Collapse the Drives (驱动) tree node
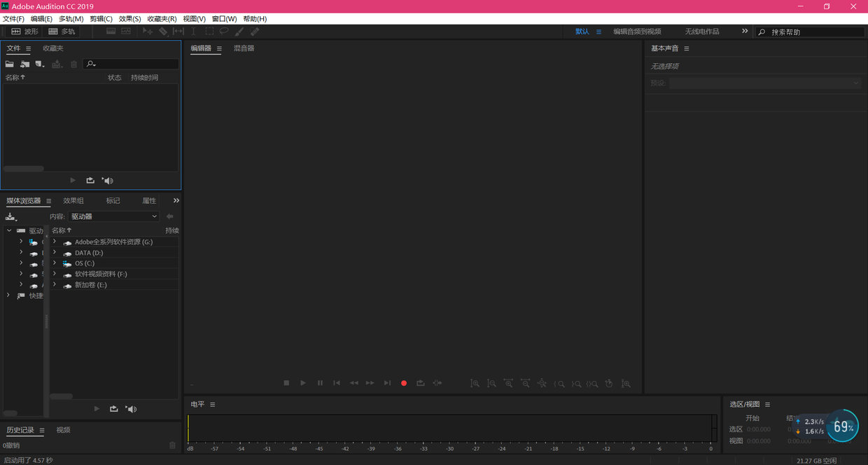The image size is (868, 465). [9, 230]
